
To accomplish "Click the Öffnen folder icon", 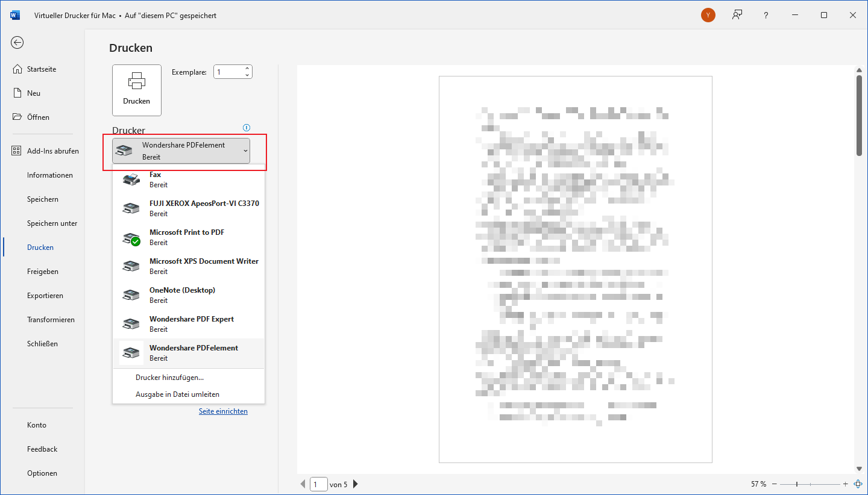I will coord(17,117).
